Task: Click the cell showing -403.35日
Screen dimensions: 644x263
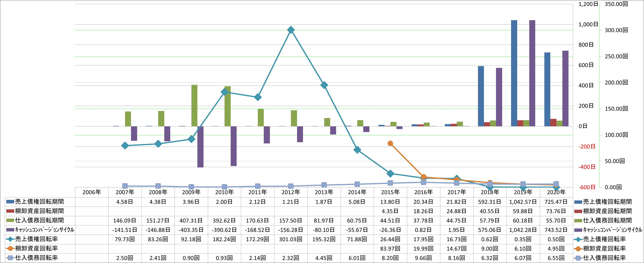Action: pos(191,230)
